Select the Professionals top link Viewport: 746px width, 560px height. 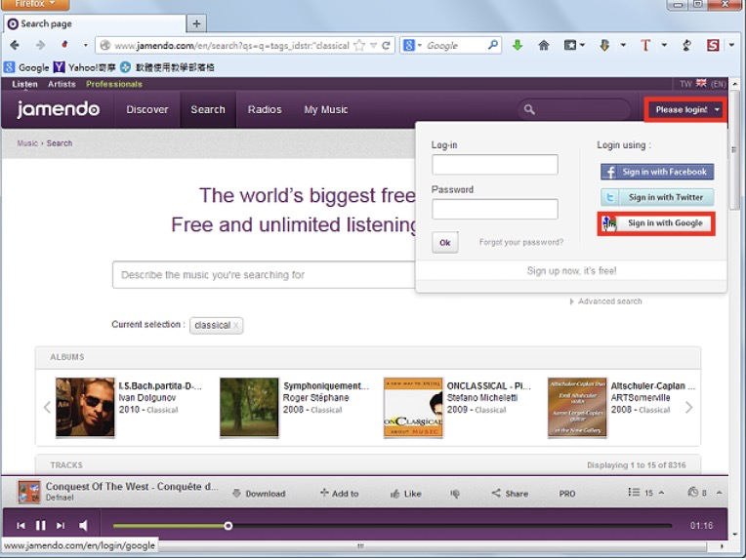click(x=114, y=84)
